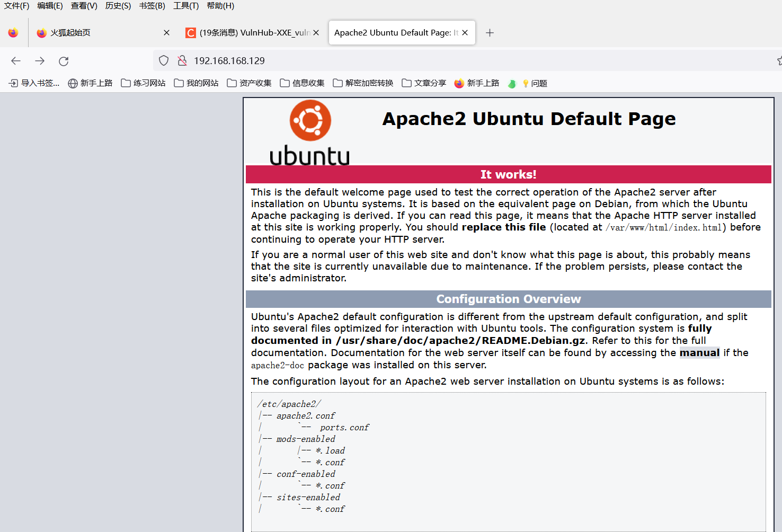Open the 文件(F) menu
Image resolution: width=782 pixels, height=532 pixels.
coord(16,6)
